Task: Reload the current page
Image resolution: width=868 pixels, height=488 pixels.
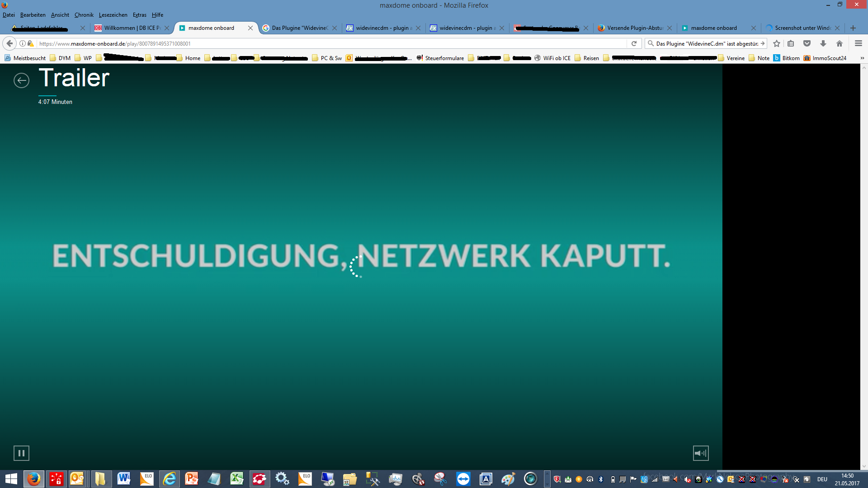Action: pos(634,43)
